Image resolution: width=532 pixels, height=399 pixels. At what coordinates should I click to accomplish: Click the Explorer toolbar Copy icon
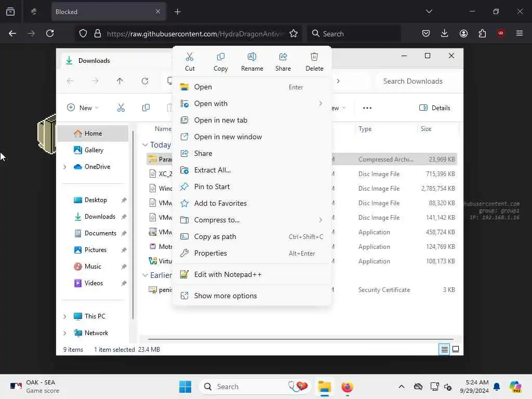pyautogui.click(x=146, y=108)
